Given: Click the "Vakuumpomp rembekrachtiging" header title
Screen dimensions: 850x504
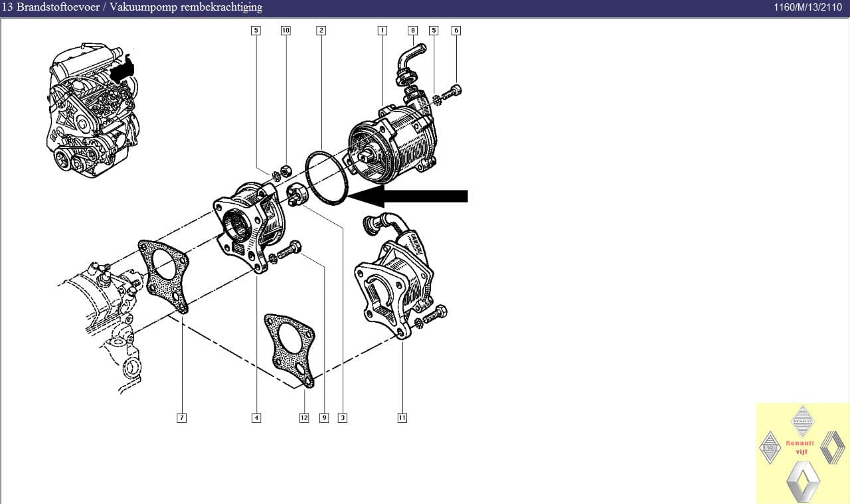Looking at the screenshot, I should 186,7.
